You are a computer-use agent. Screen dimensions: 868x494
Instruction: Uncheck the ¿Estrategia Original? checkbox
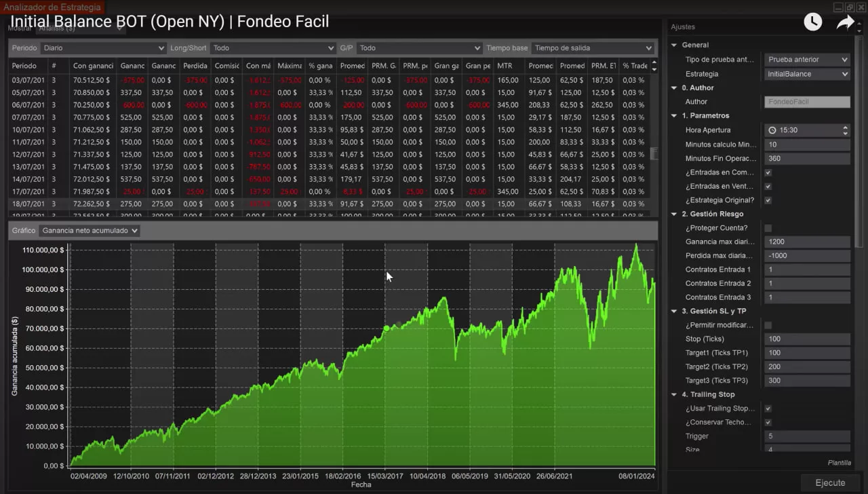768,200
